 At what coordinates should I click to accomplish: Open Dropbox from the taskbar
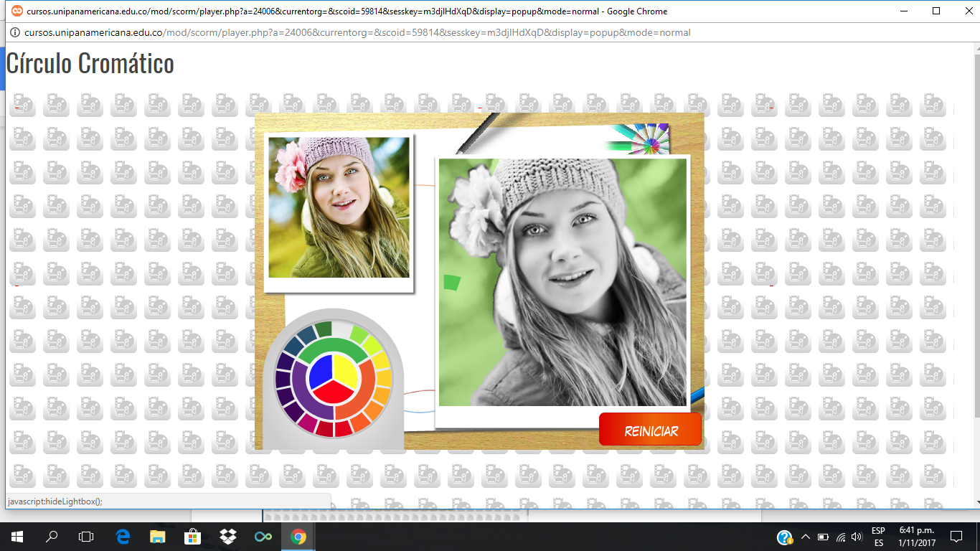228,537
